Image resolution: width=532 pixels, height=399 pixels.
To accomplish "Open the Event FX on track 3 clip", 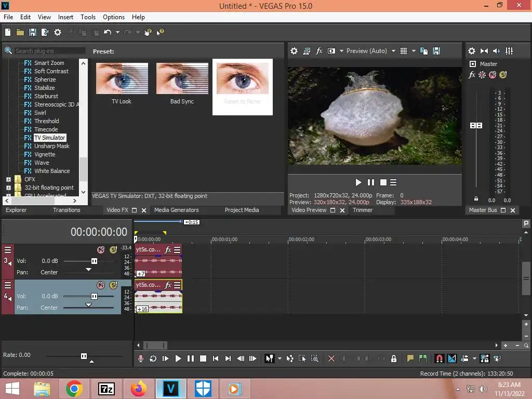I will (x=168, y=250).
